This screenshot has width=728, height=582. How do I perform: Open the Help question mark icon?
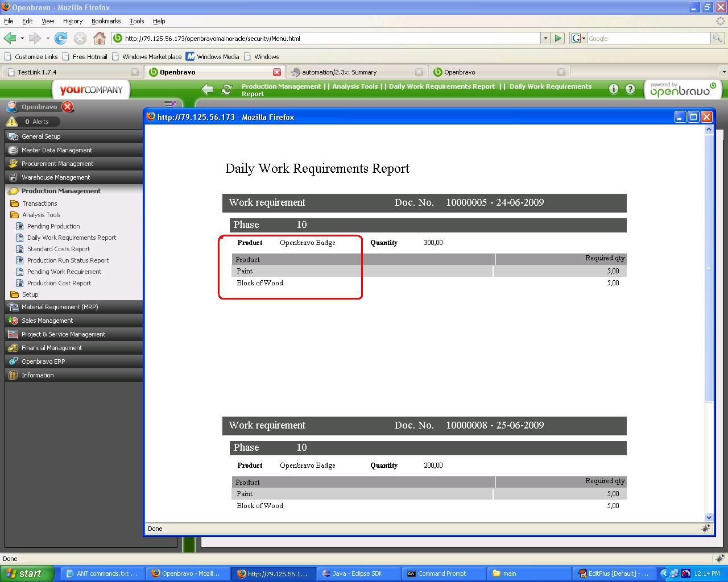630,89
